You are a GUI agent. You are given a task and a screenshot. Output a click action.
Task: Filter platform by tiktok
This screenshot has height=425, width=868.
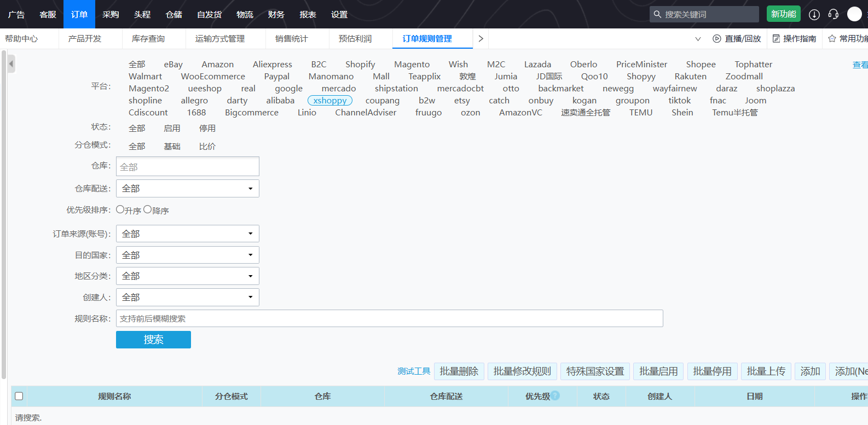(x=680, y=101)
